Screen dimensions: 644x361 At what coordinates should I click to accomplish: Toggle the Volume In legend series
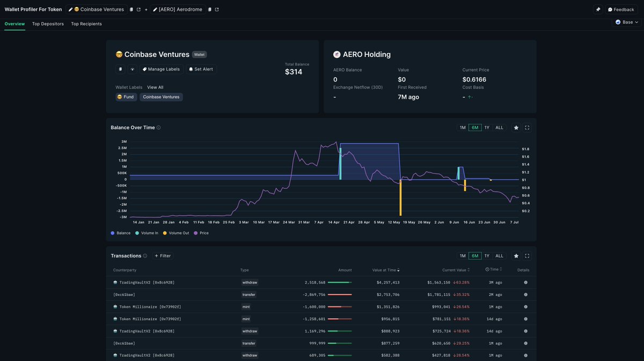click(x=147, y=233)
